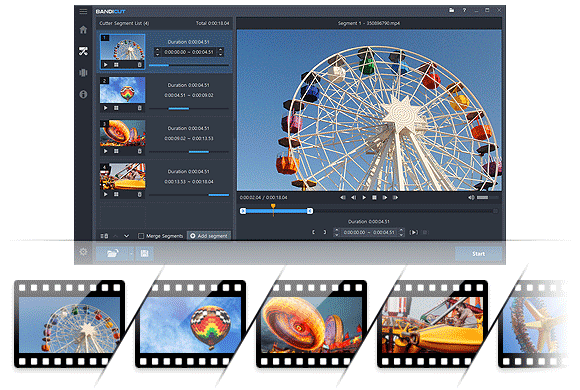580x390 pixels.
Task: Click the playhead marker on the timeline
Action: pos(273,206)
